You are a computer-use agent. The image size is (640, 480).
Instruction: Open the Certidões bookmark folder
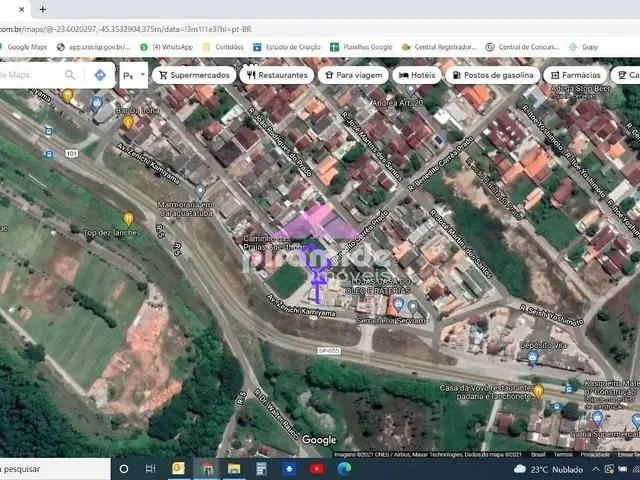click(223, 47)
